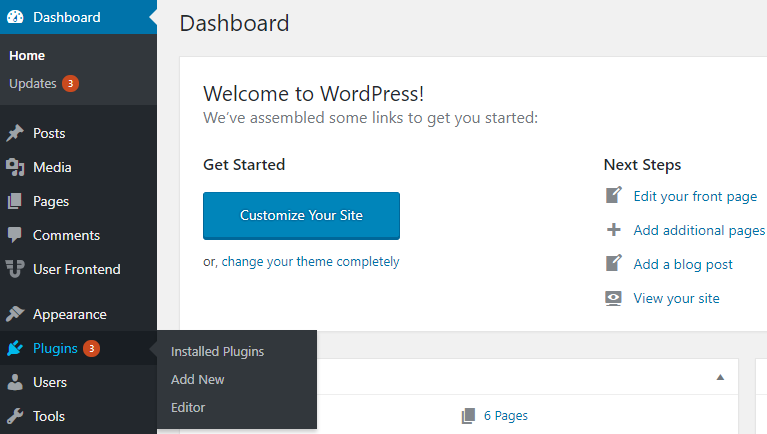Click the Appearance paintbrush icon

pos(15,314)
